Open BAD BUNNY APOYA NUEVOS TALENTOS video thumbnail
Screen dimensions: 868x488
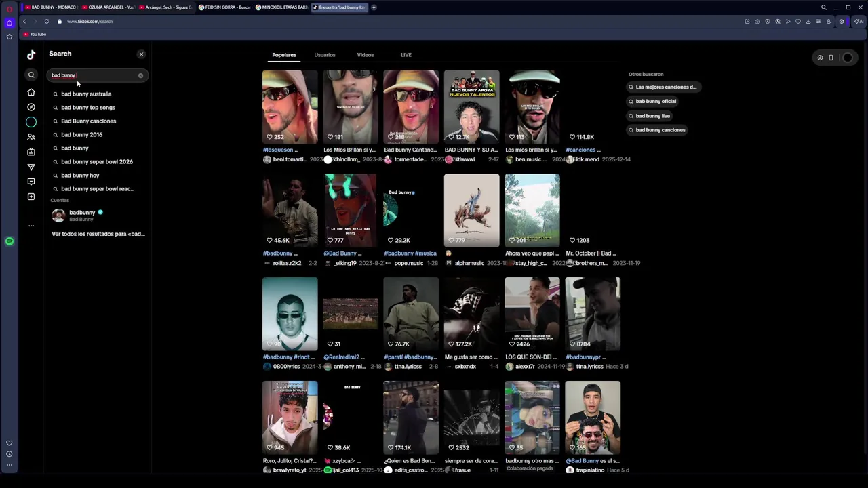click(x=472, y=106)
